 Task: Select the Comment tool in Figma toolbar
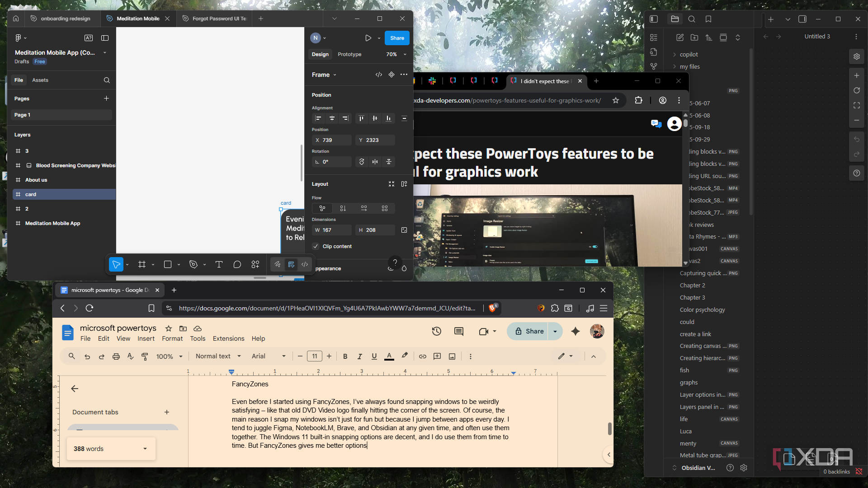click(237, 265)
